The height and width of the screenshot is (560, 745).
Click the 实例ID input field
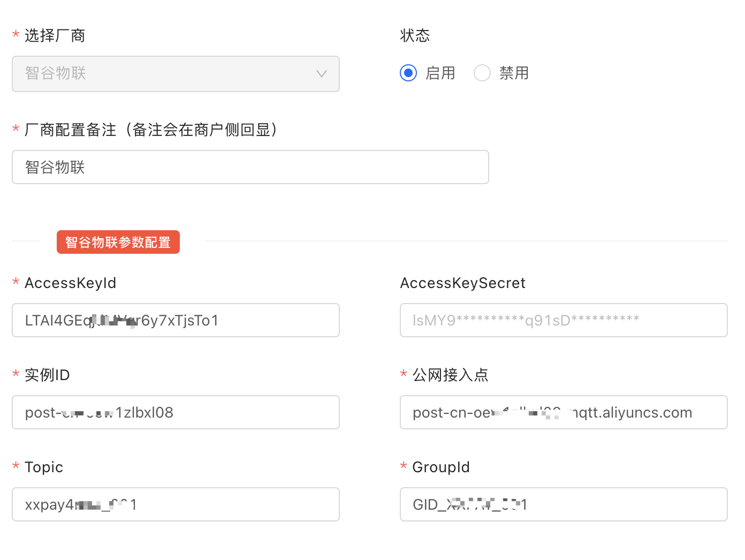(x=176, y=412)
